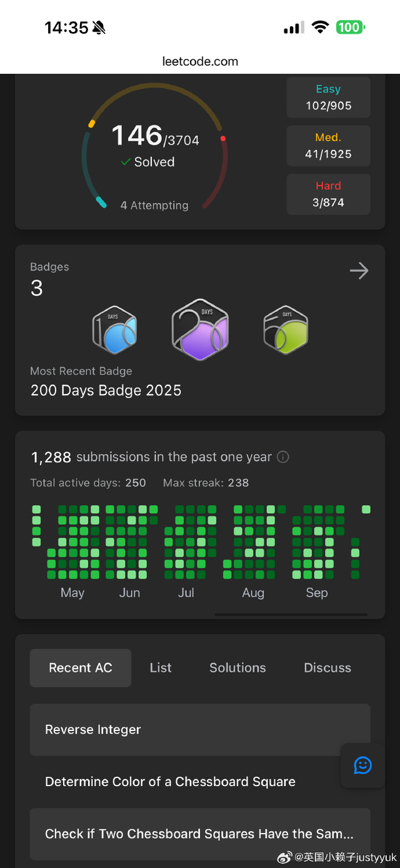Click the submissions info circle icon
This screenshot has width=400, height=868.
283,457
